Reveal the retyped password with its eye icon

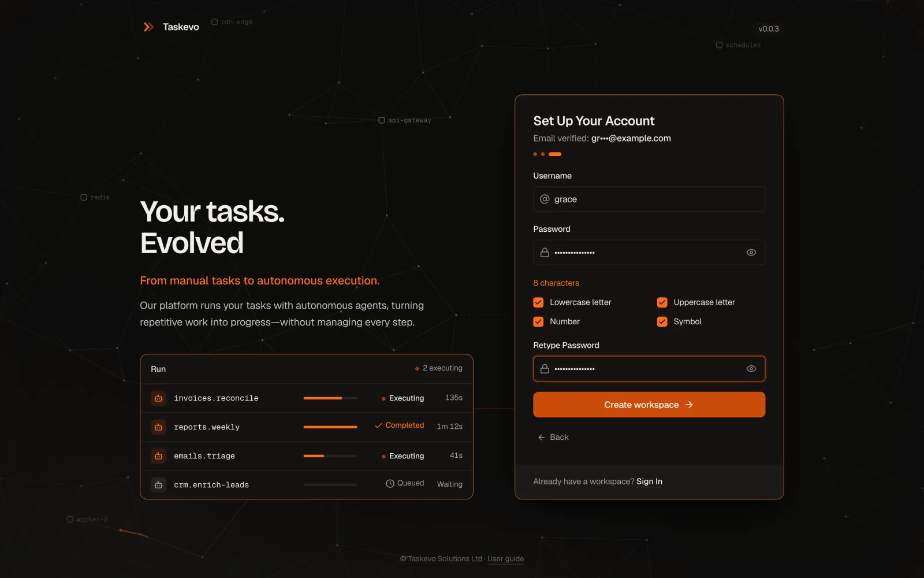pos(751,369)
